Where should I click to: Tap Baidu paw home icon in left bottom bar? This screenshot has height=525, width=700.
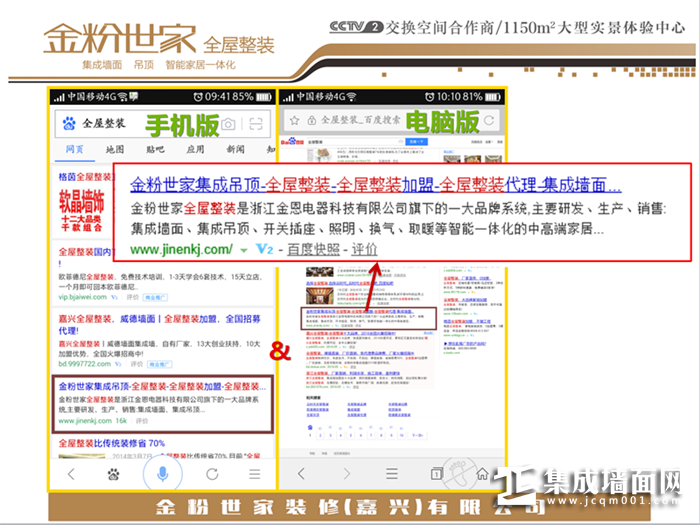[113, 474]
